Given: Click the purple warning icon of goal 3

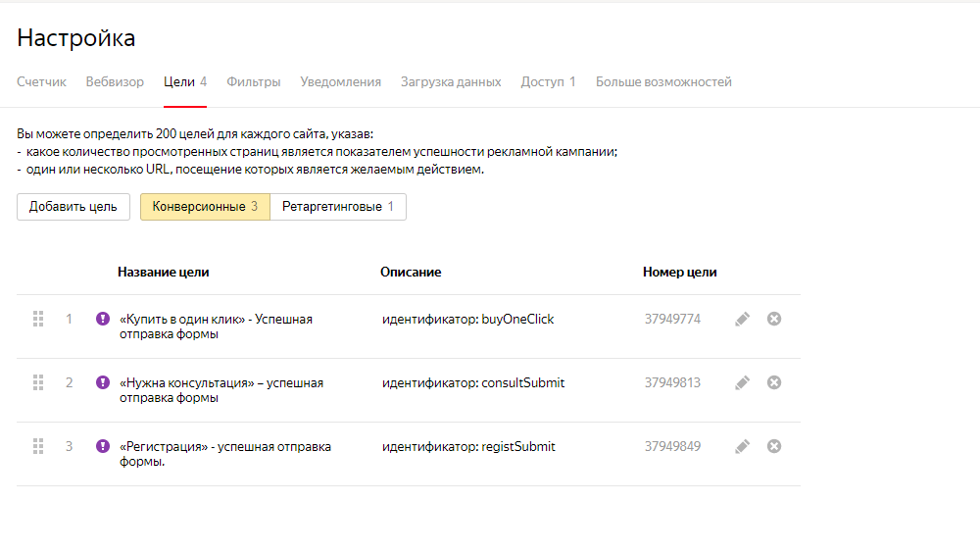Looking at the screenshot, I should tap(103, 446).
